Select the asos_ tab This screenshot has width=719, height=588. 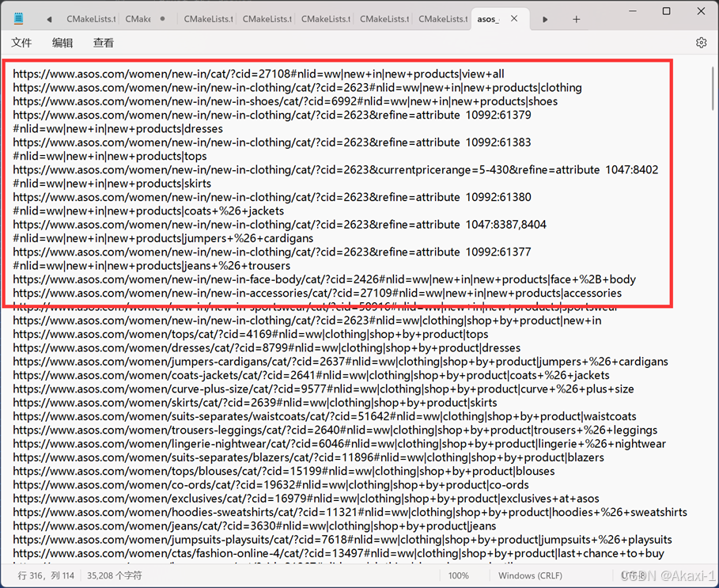pos(488,19)
